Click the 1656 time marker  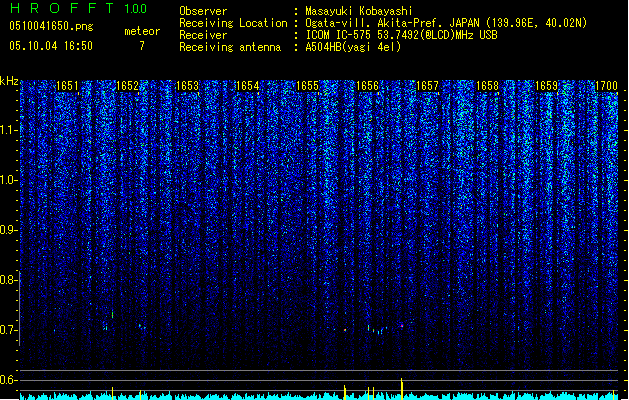[x=367, y=86]
